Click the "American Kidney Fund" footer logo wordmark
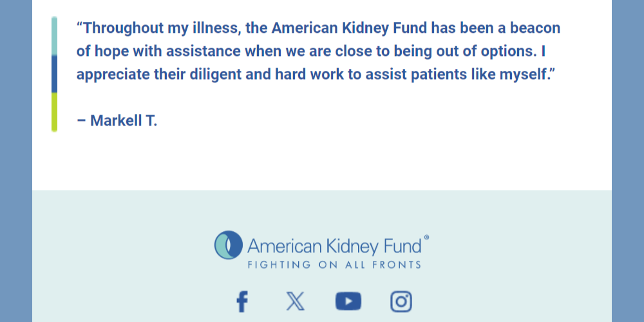Image resolution: width=644 pixels, height=322 pixels. [334, 245]
